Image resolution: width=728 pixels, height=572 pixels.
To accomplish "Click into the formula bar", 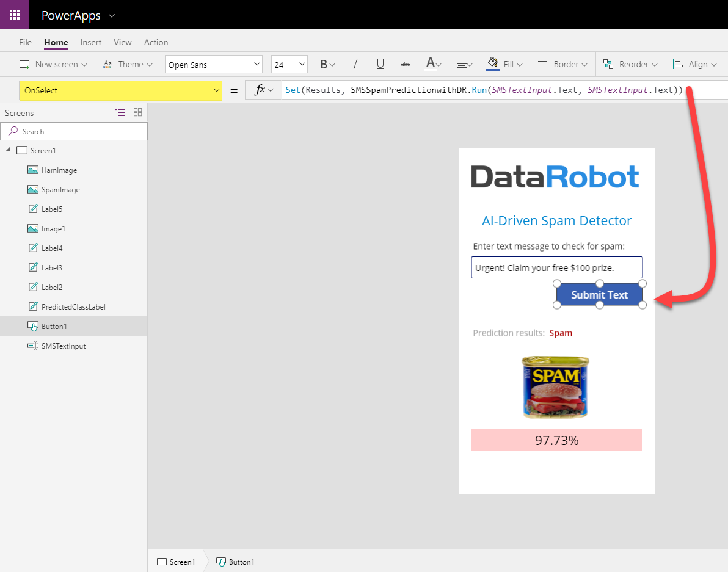I will pyautogui.click(x=504, y=90).
